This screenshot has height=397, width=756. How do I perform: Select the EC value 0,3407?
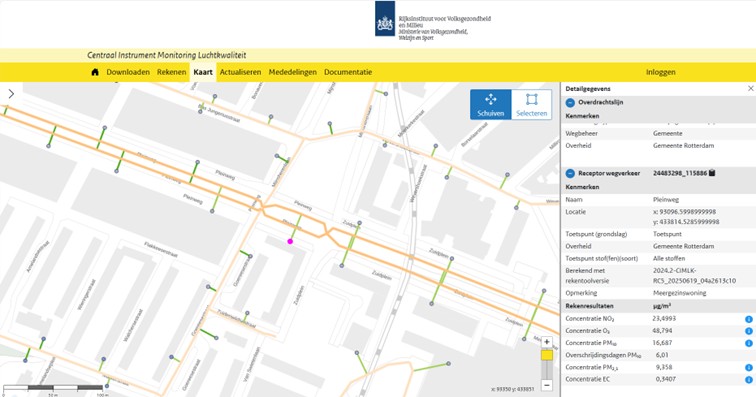(666, 379)
